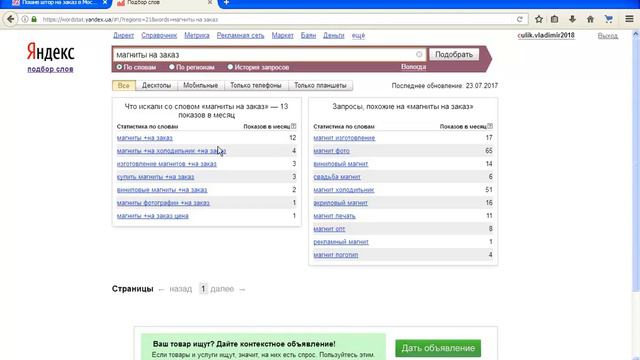Switch to the Только планшеты tab
640x360 pixels.
320,85
